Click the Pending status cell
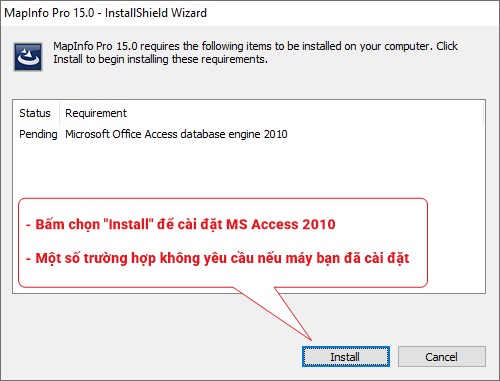 coord(38,134)
